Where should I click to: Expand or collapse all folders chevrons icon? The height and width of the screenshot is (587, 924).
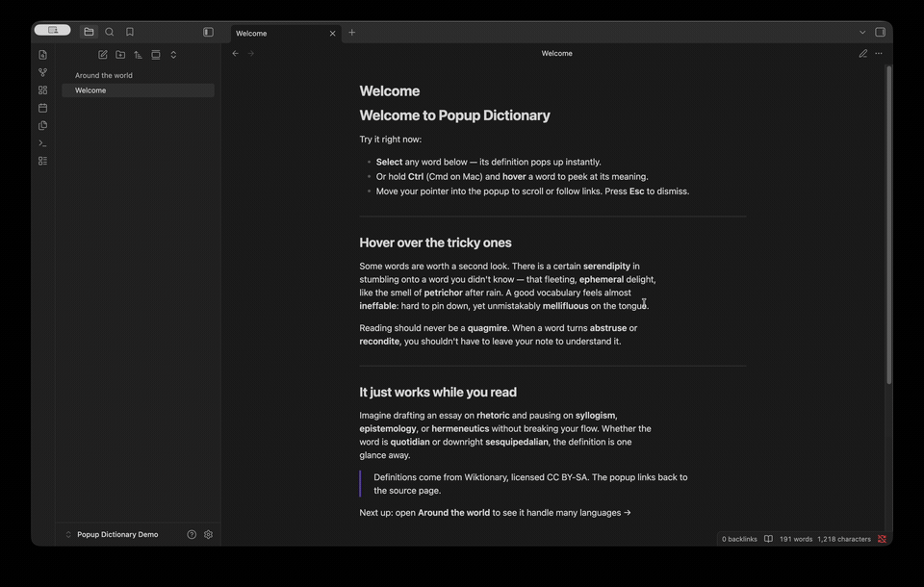pos(173,55)
